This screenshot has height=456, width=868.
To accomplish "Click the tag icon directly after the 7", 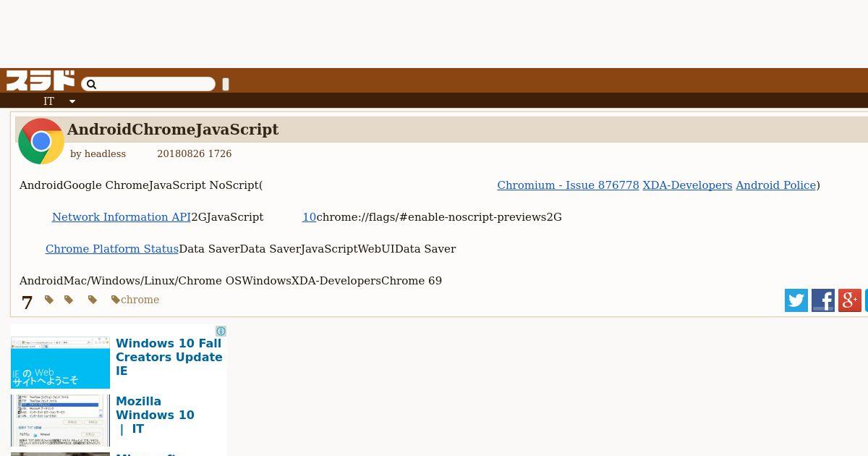I will click(x=49, y=300).
